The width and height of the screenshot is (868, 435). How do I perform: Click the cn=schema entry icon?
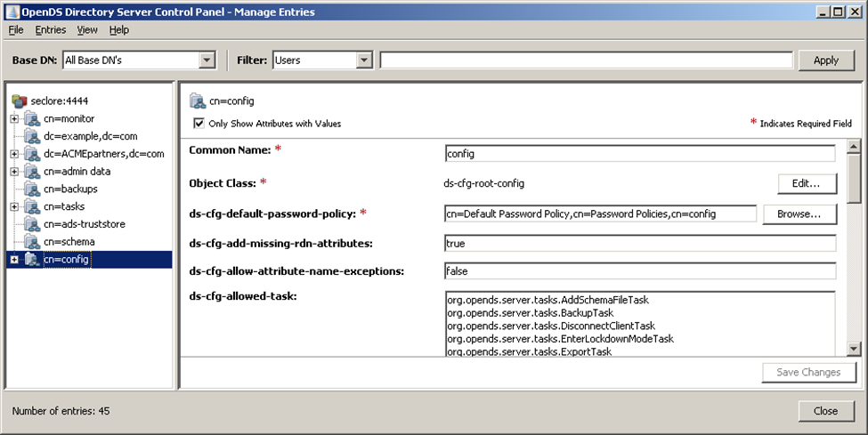[32, 242]
